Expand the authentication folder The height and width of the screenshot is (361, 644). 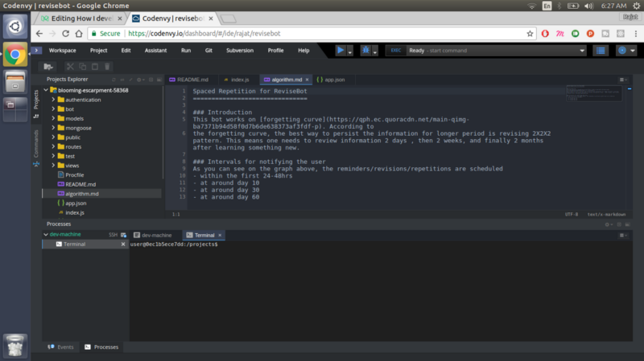click(53, 99)
